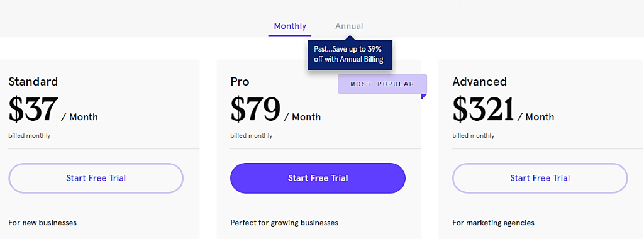Screen dimensions: 644x239
Task: Click the $79 price figure
Action: click(x=255, y=109)
